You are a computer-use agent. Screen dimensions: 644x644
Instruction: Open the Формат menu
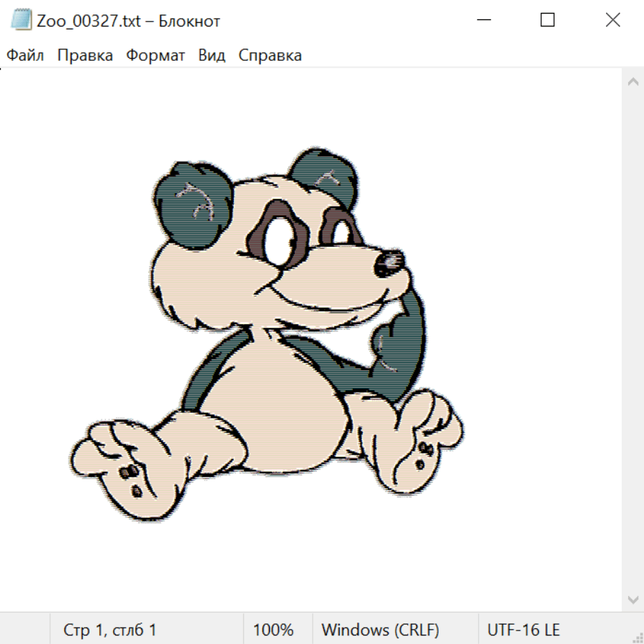[155, 56]
